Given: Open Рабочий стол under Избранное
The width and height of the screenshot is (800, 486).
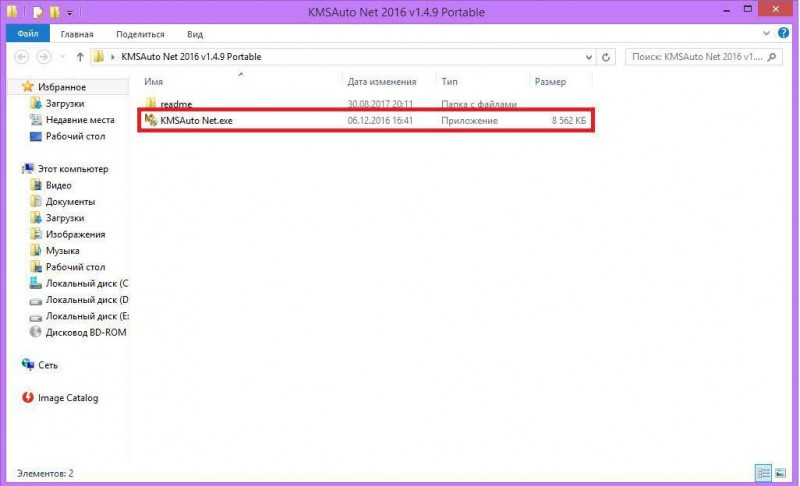Looking at the screenshot, I should pyautogui.click(x=76, y=136).
